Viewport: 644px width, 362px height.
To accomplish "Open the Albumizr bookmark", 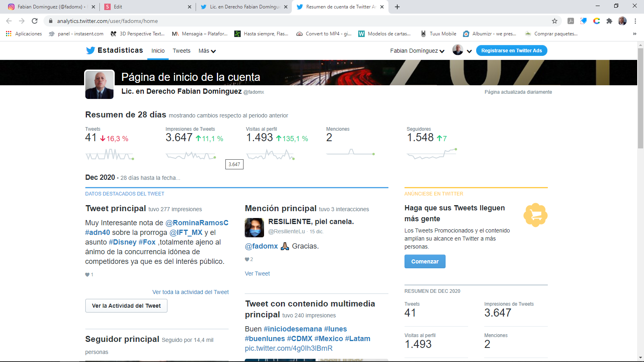I will pyautogui.click(x=489, y=34).
